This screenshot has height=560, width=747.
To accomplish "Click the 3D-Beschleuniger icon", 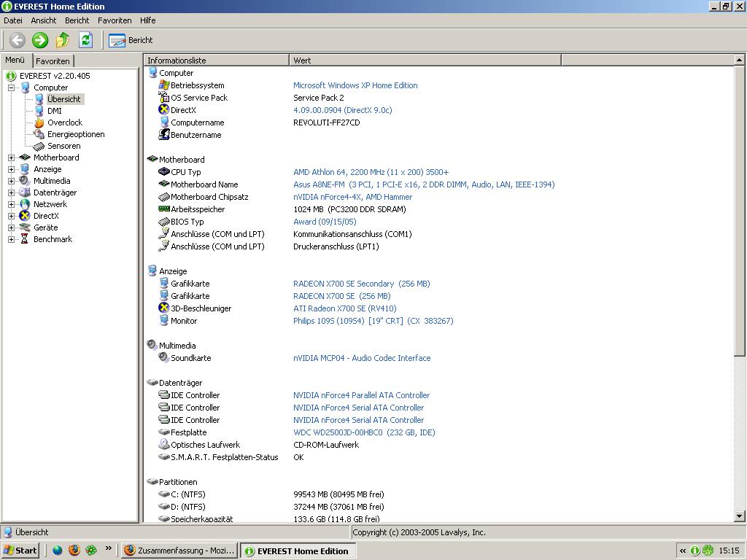I will [164, 308].
